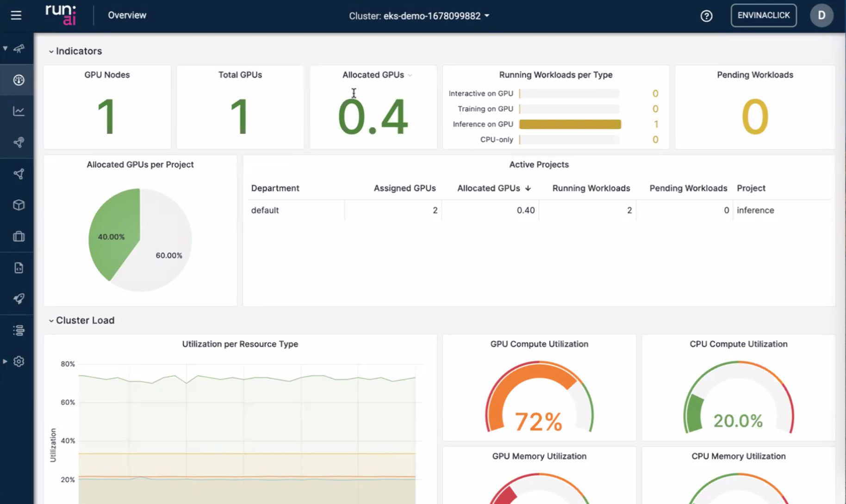Image resolution: width=846 pixels, height=504 pixels.
Task: Open the hamburger navigation menu
Action: (x=16, y=15)
